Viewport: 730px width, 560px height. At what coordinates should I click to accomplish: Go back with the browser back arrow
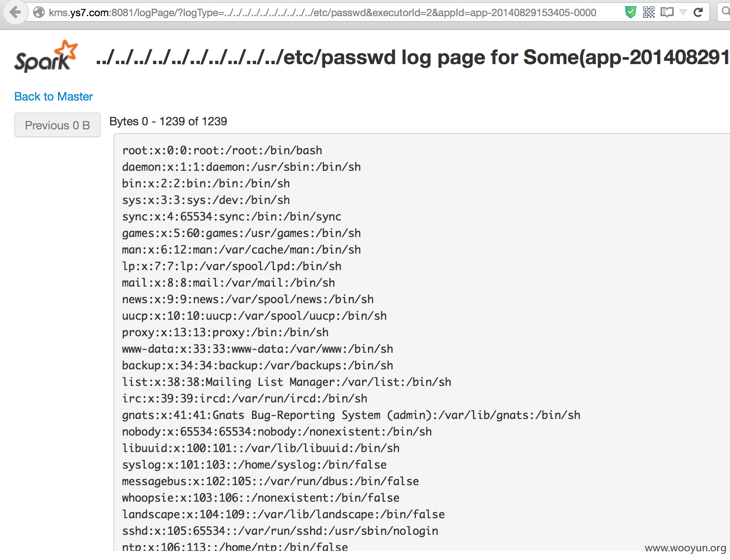[15, 12]
